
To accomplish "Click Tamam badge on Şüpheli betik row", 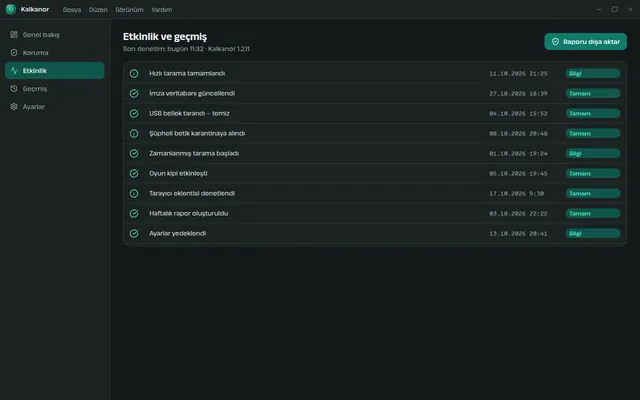I will [593, 133].
